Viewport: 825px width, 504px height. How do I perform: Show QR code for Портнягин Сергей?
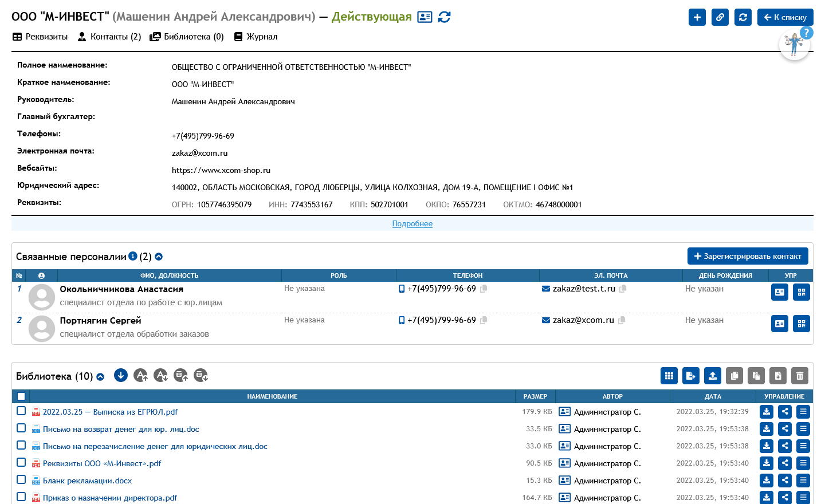pyautogui.click(x=802, y=324)
